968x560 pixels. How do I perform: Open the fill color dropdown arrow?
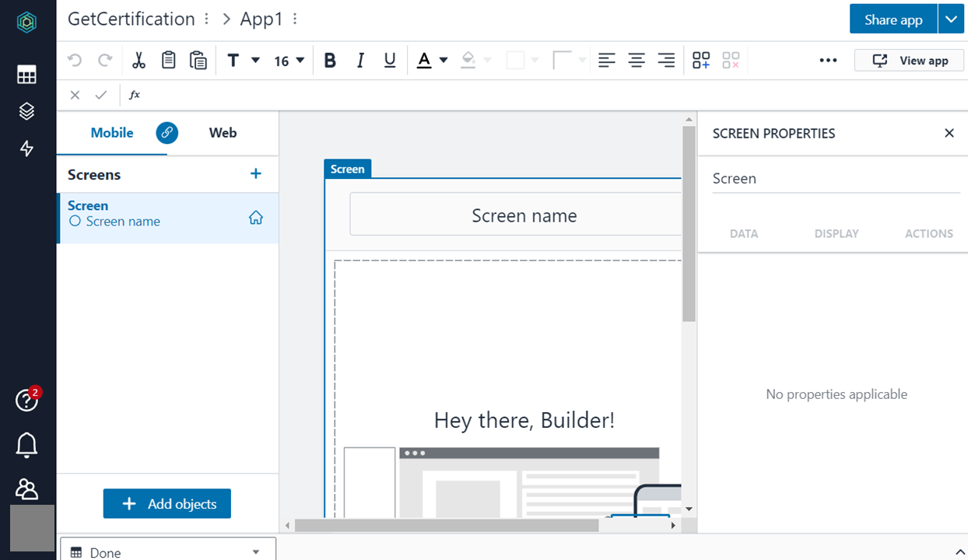[487, 61]
